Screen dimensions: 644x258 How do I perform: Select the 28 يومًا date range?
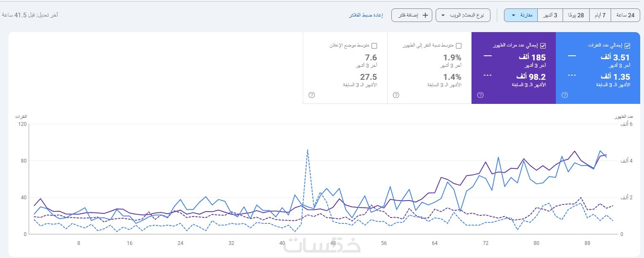[576, 15]
